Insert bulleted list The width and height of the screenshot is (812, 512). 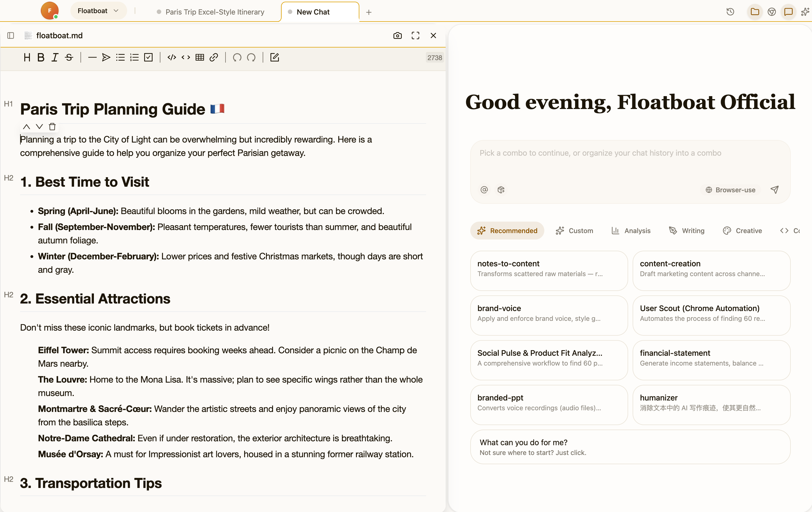pos(120,57)
